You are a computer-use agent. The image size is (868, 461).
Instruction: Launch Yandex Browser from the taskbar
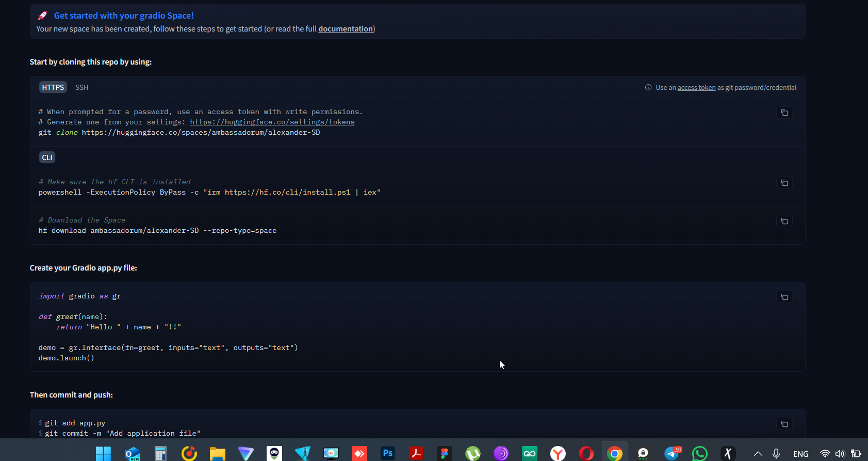[558, 454]
